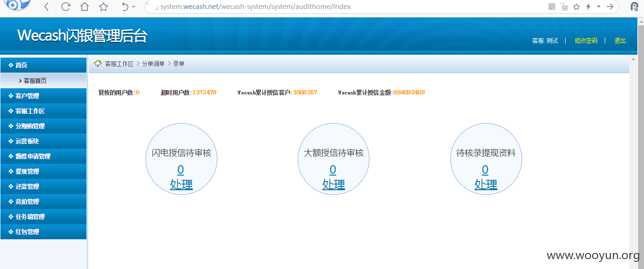Viewport: 644px width, 269px height.
Task: Click the unlocked padlock icon in address bar
Action: click(564, 7)
